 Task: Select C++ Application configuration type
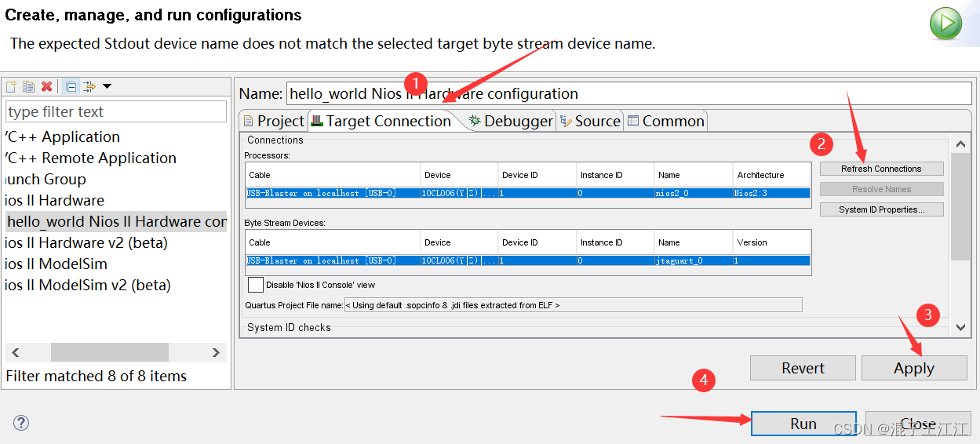[x=63, y=136]
